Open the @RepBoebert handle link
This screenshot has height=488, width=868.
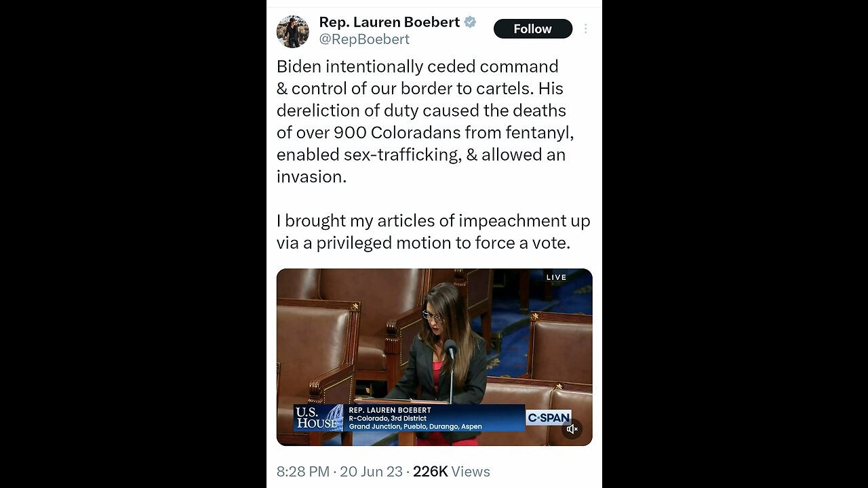pos(364,39)
